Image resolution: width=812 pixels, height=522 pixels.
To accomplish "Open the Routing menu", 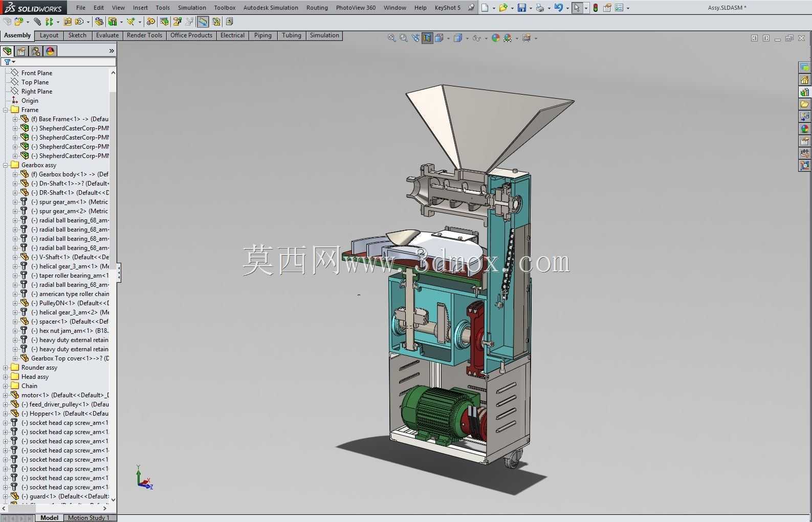I will tap(317, 8).
